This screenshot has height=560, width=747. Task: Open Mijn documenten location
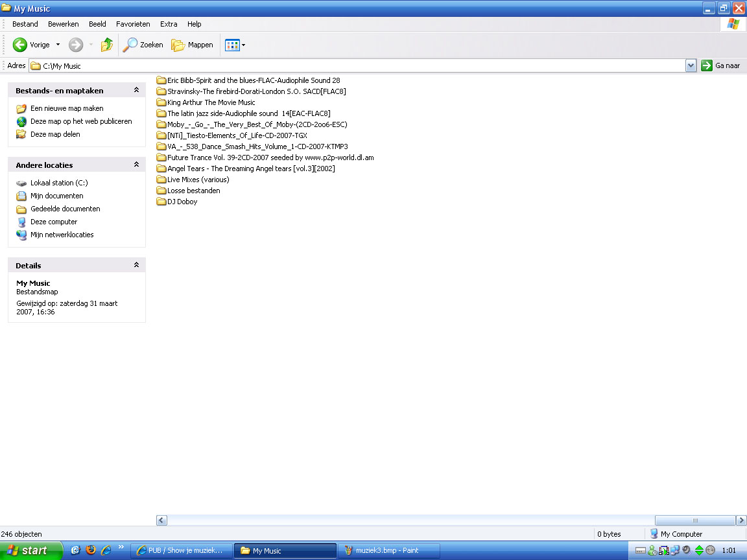pyautogui.click(x=56, y=196)
